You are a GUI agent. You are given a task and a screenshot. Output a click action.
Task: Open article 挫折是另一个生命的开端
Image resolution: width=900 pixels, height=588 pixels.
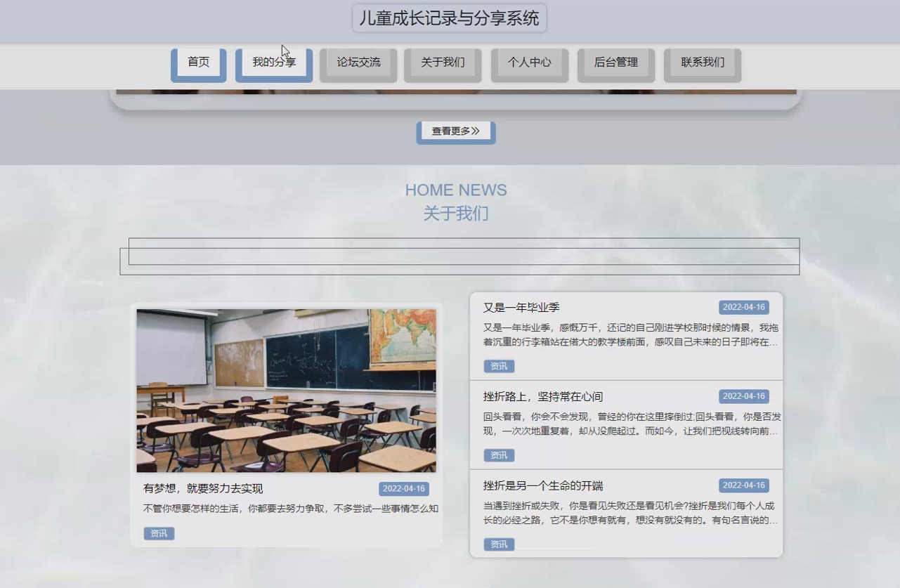pyautogui.click(x=543, y=486)
